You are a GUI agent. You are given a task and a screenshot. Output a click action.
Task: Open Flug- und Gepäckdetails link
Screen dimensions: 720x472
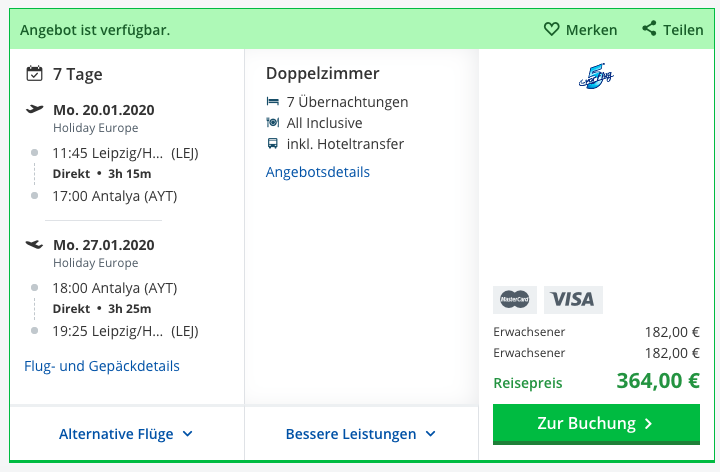pyautogui.click(x=102, y=366)
